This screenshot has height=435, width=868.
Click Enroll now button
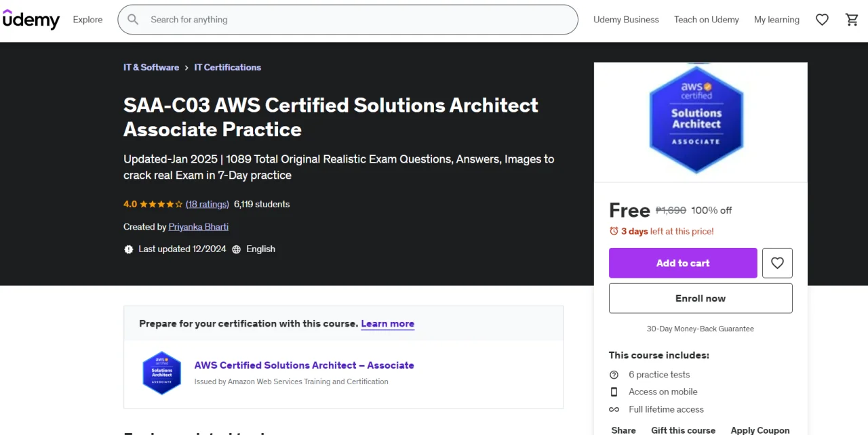(x=701, y=298)
